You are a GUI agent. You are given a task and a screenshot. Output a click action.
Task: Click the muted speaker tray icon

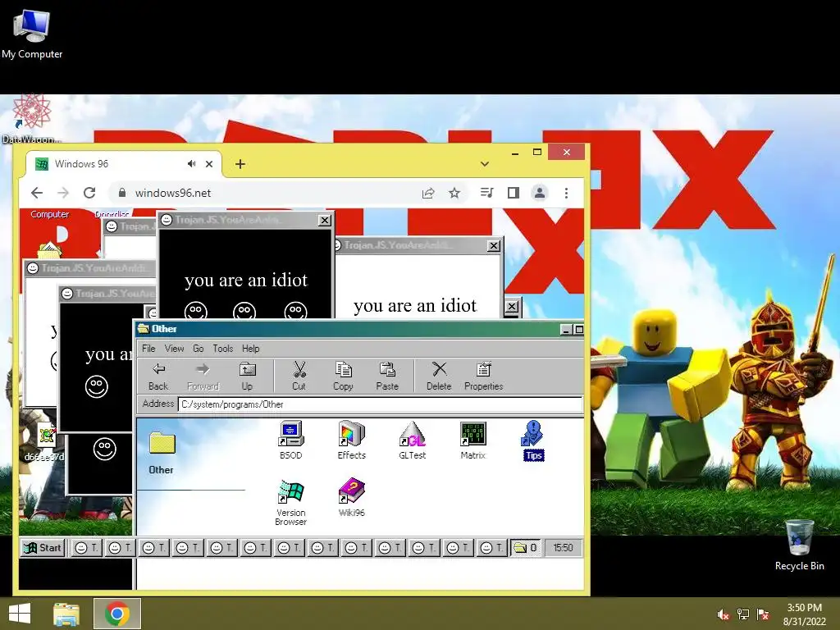click(x=723, y=614)
